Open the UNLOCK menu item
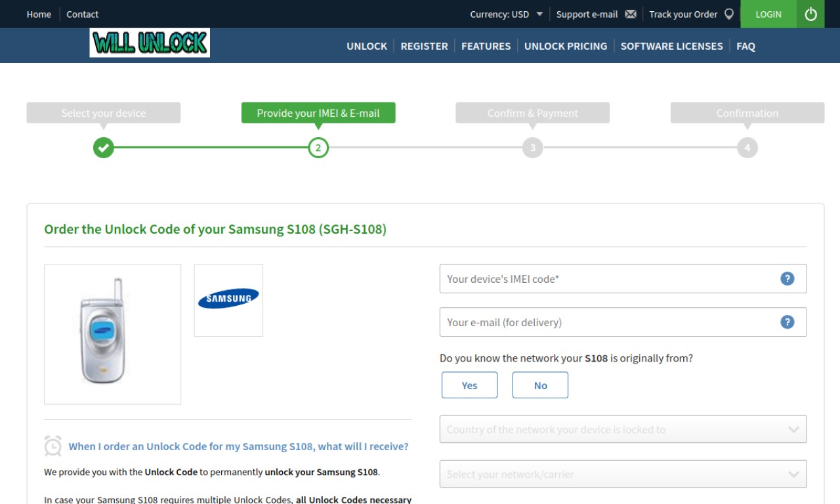This screenshot has width=840, height=504. point(367,46)
